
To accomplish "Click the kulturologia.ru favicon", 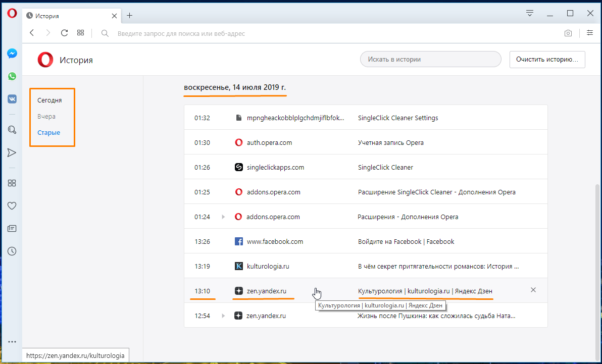I will pos(238,266).
